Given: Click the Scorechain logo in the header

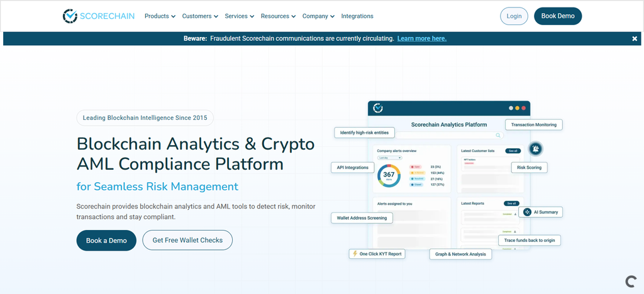Looking at the screenshot, I should click(x=99, y=16).
